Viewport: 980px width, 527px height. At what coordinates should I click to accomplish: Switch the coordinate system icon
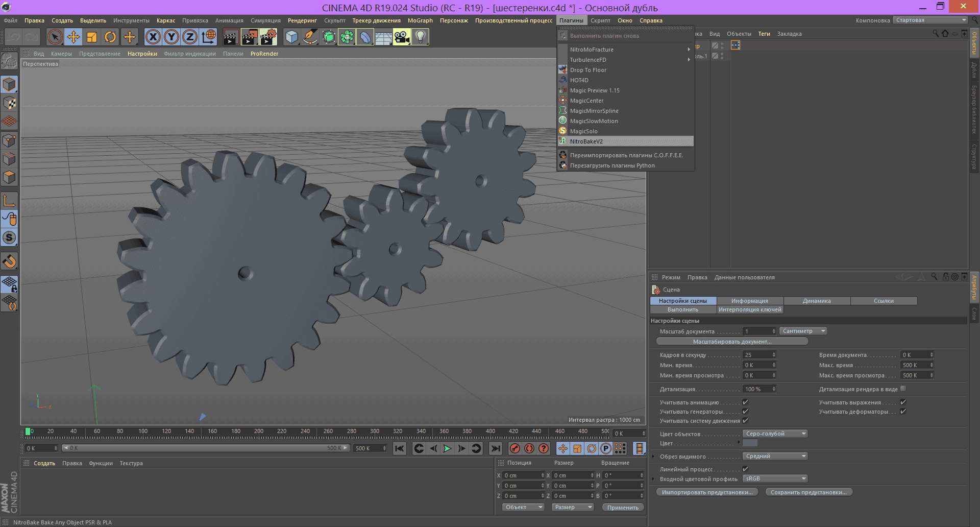click(x=208, y=37)
